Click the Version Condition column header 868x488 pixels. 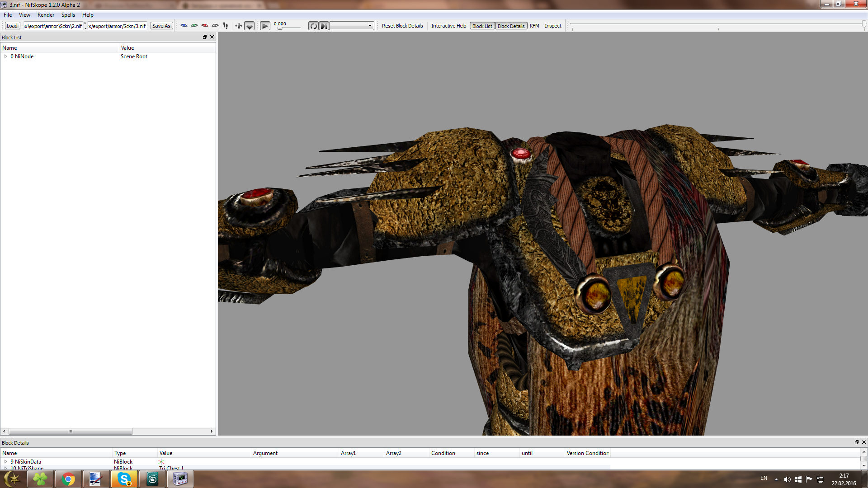click(x=587, y=453)
